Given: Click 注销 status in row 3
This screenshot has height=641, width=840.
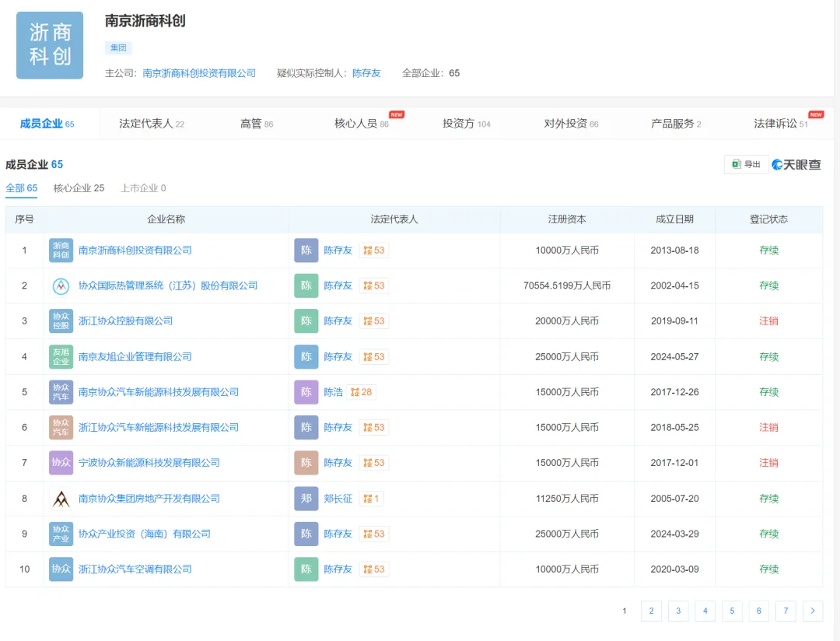Looking at the screenshot, I should pos(768,321).
